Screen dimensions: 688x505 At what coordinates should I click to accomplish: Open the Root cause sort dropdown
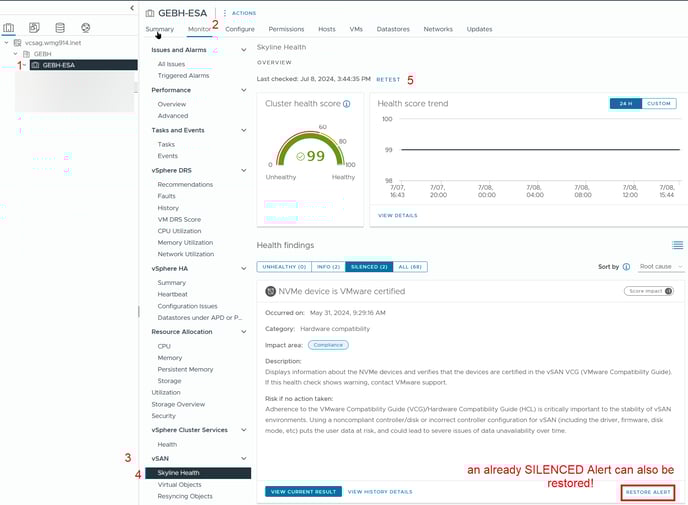tap(661, 267)
